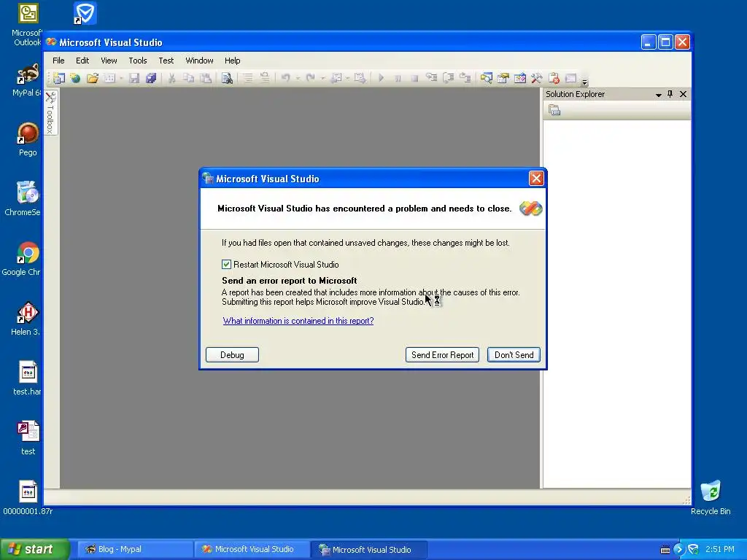Screen dimensions: 747x560
Task: Open the Window menu
Action: (x=199, y=61)
